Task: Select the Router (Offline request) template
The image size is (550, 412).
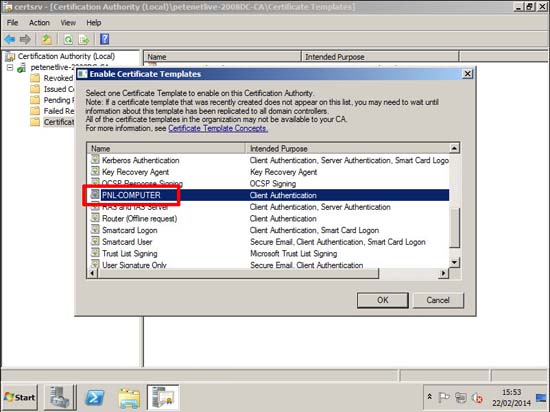Action: click(x=139, y=219)
